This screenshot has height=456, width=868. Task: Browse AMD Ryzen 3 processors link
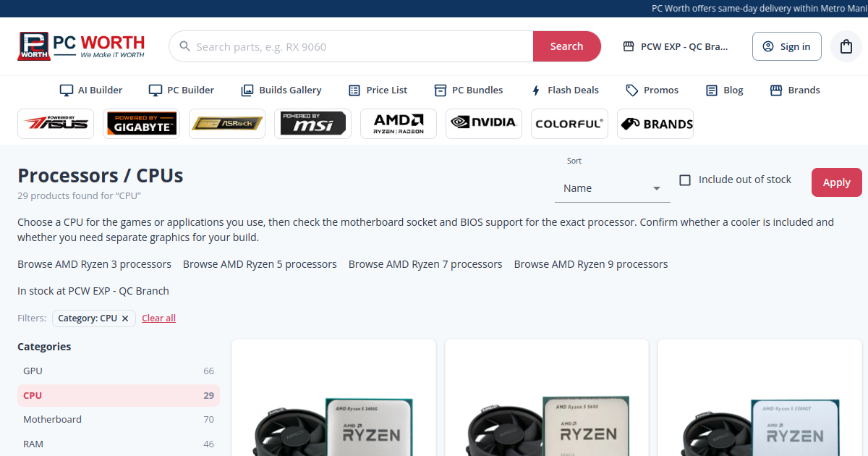[95, 264]
